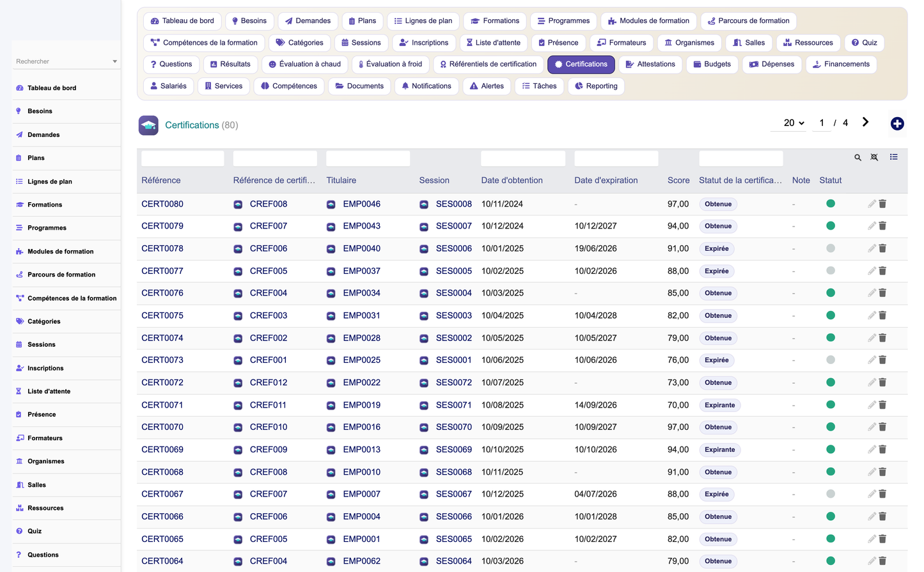Click the blue plus icon to add certification

(x=897, y=123)
